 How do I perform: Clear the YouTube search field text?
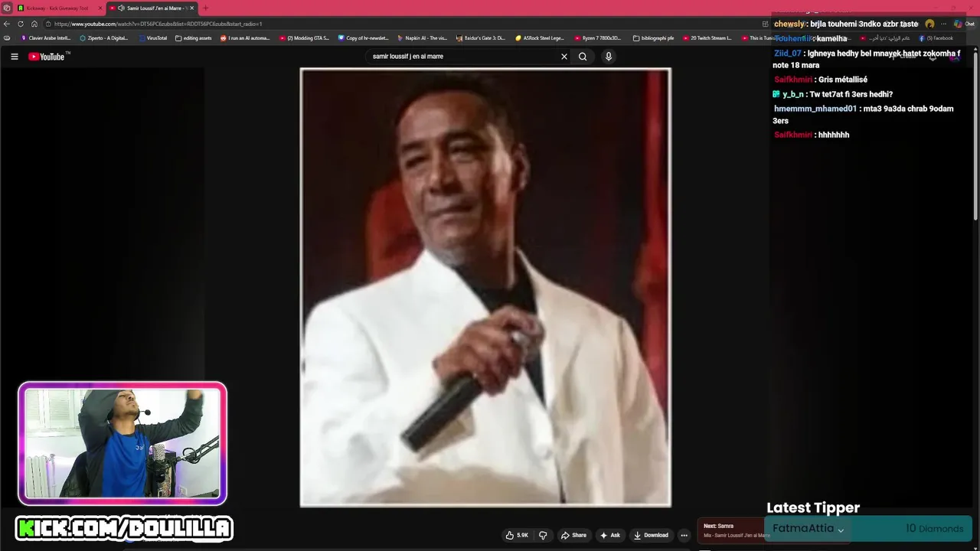tap(564, 57)
